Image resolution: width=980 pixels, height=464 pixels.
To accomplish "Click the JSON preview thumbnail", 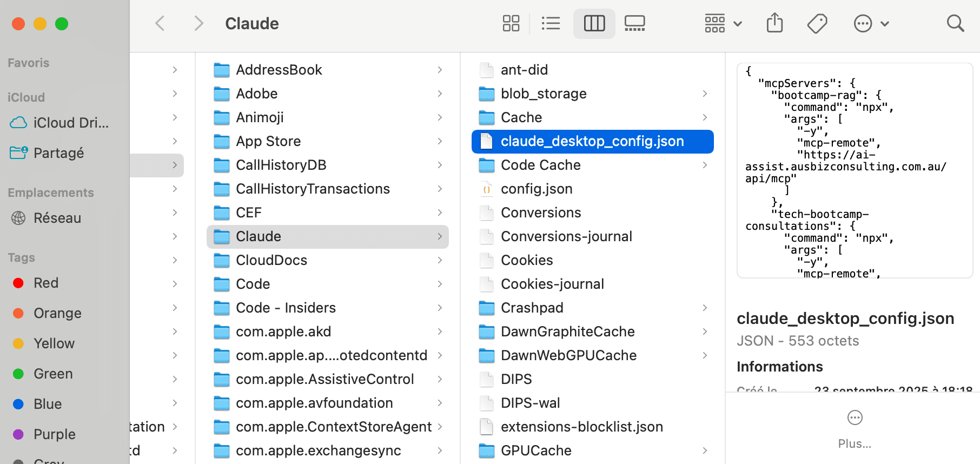I will pos(855,170).
